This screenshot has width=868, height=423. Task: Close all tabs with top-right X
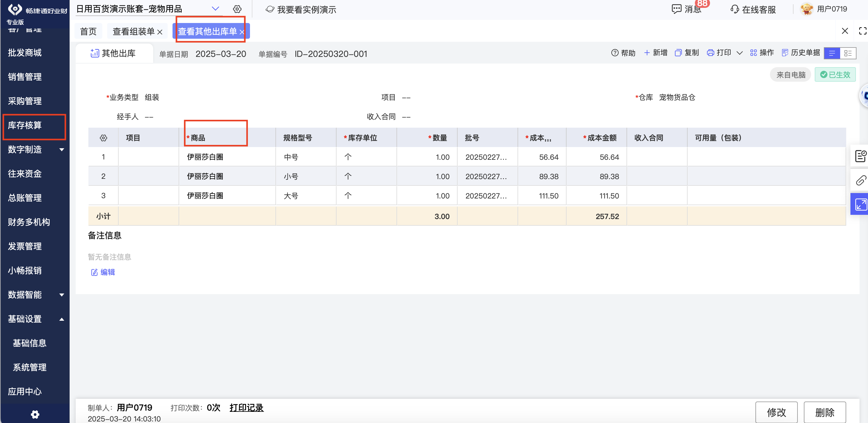point(845,31)
